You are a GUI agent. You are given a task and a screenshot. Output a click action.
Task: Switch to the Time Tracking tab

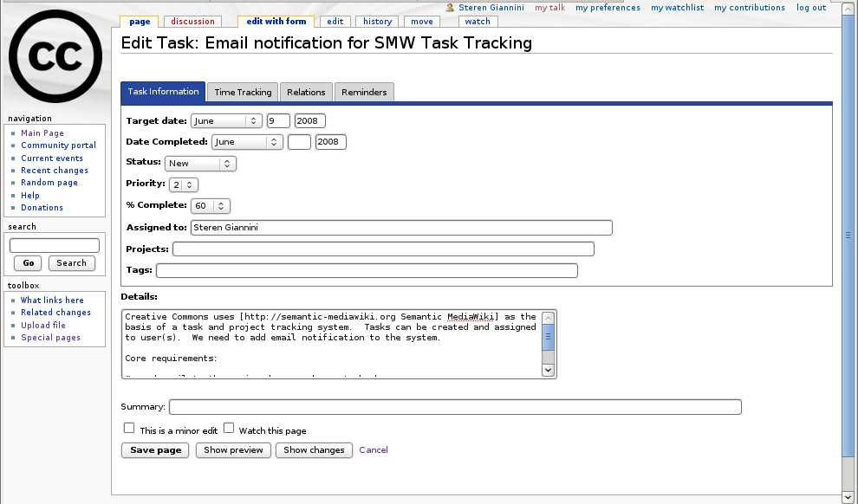[x=243, y=93]
